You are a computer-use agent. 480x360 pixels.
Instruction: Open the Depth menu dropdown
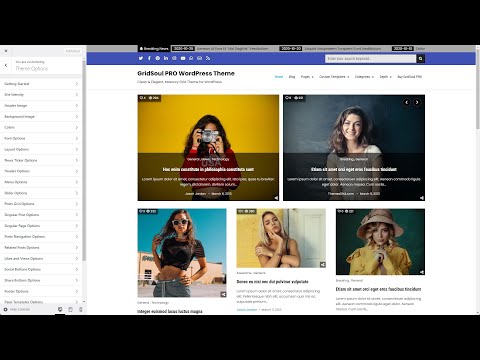(x=386, y=77)
